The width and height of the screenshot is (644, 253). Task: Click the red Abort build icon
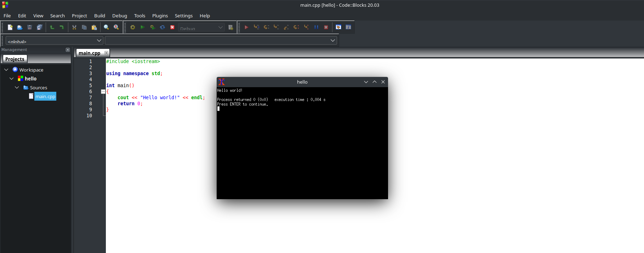click(x=172, y=27)
